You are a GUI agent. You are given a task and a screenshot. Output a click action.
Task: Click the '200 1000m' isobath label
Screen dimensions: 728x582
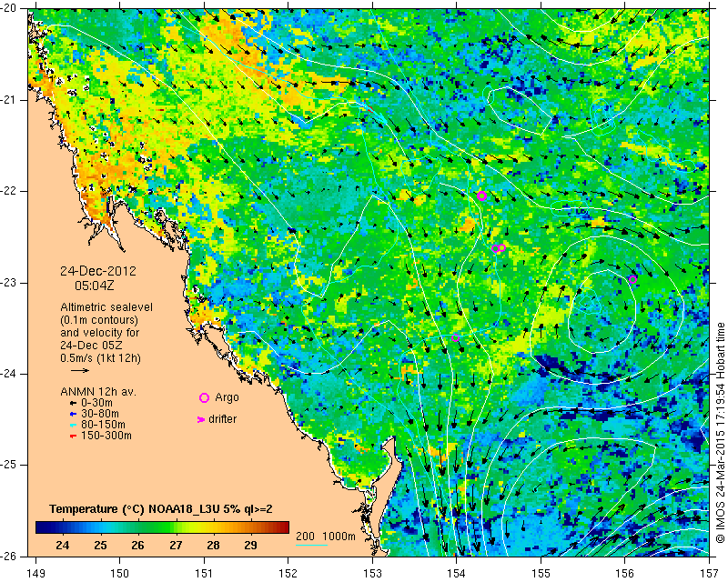326,537
